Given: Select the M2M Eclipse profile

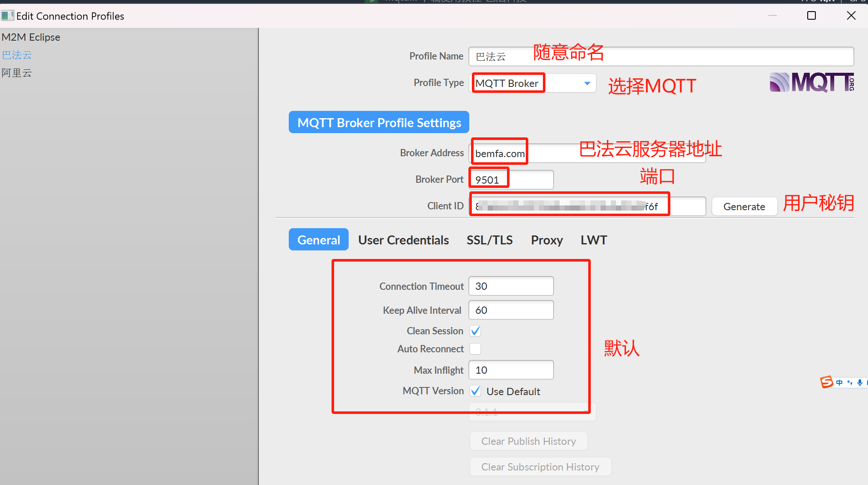Looking at the screenshot, I should [x=31, y=37].
